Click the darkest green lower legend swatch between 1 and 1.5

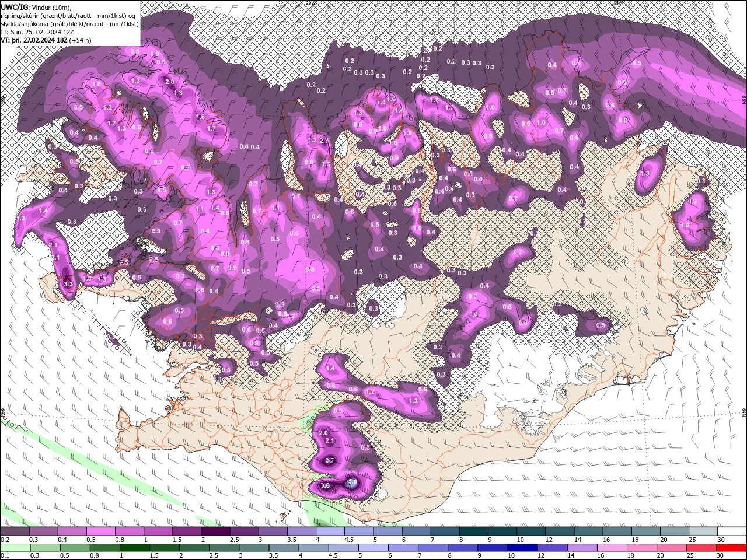[134, 548]
